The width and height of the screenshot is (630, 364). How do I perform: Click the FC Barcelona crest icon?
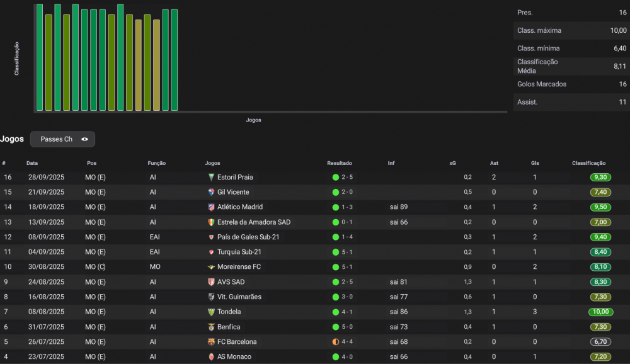pyautogui.click(x=211, y=342)
